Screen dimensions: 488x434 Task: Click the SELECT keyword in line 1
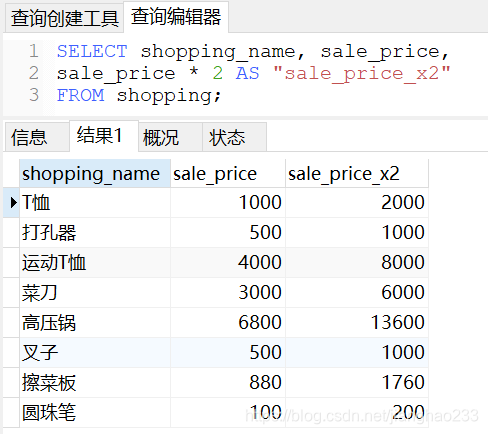point(92,51)
